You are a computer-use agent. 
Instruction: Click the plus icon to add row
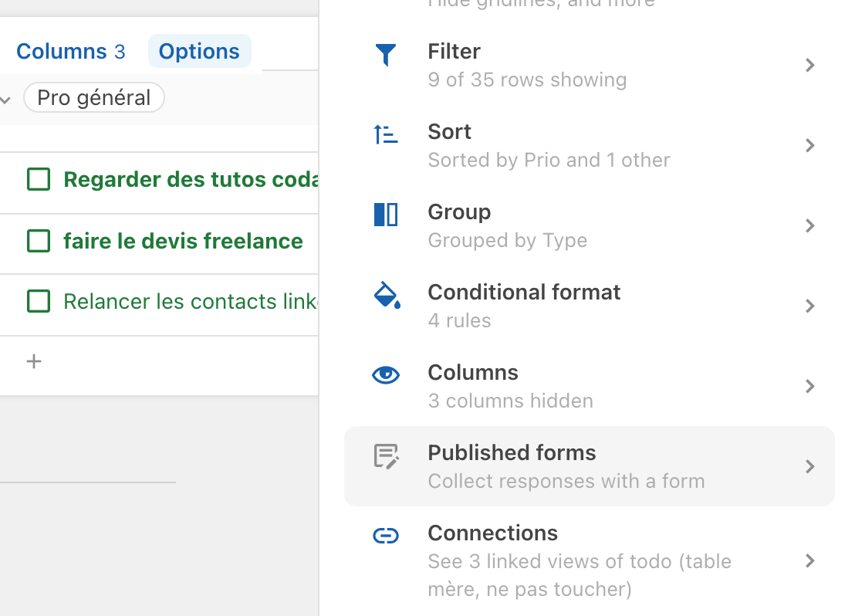(34, 361)
